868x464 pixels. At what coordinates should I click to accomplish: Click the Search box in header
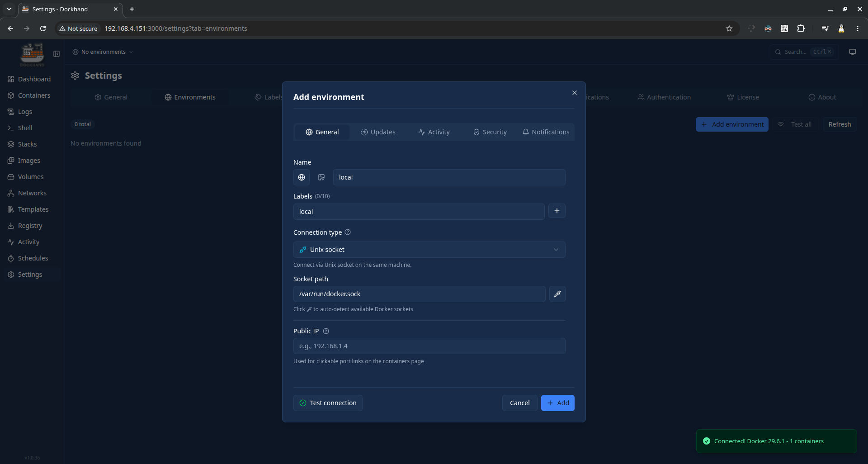(804, 52)
